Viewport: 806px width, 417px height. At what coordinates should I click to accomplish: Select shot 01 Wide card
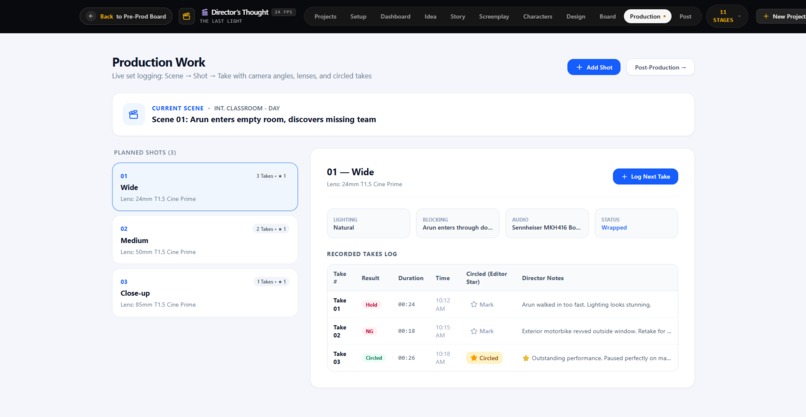coord(205,187)
